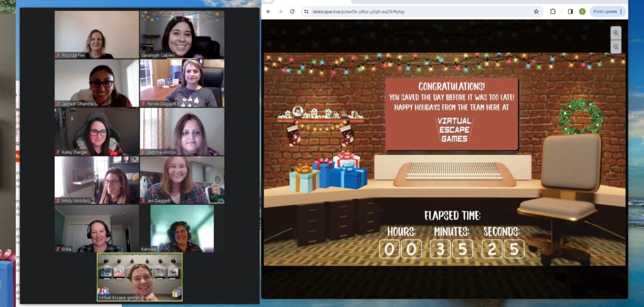Click the Congratulations message board
Image resolution: width=644 pixels, height=307 pixels.
(x=452, y=114)
